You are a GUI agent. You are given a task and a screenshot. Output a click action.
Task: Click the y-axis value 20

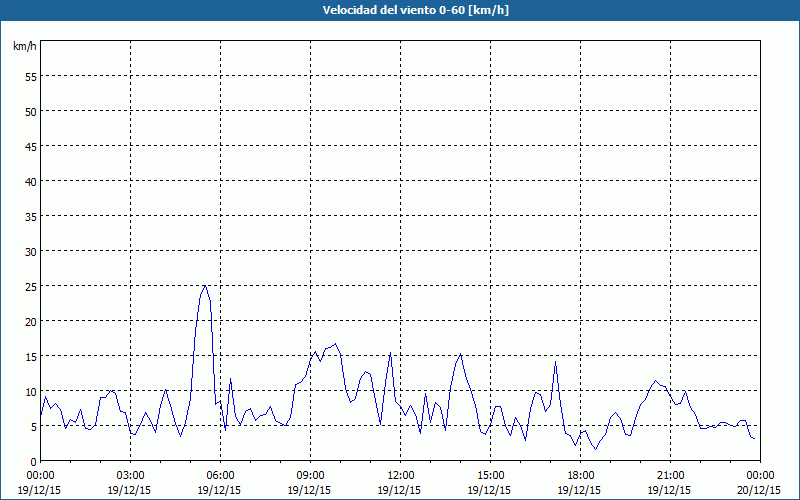tap(31, 321)
